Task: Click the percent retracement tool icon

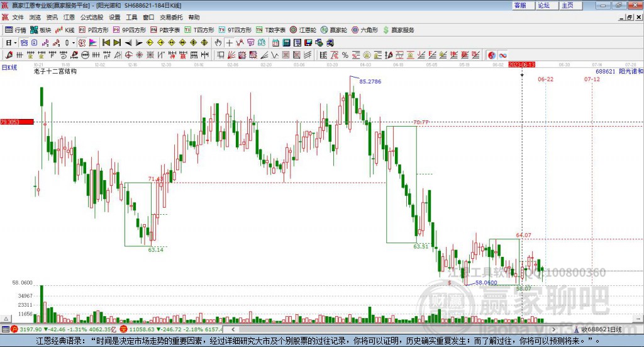Action: coord(345,55)
